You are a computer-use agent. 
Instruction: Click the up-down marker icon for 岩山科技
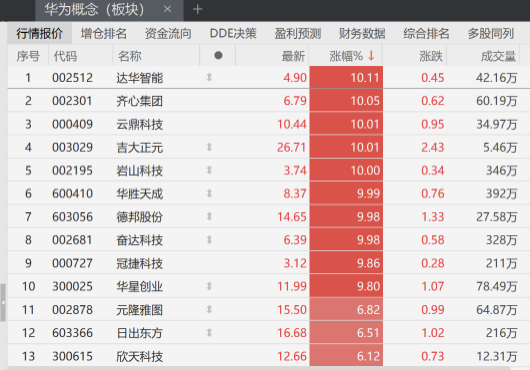point(209,170)
